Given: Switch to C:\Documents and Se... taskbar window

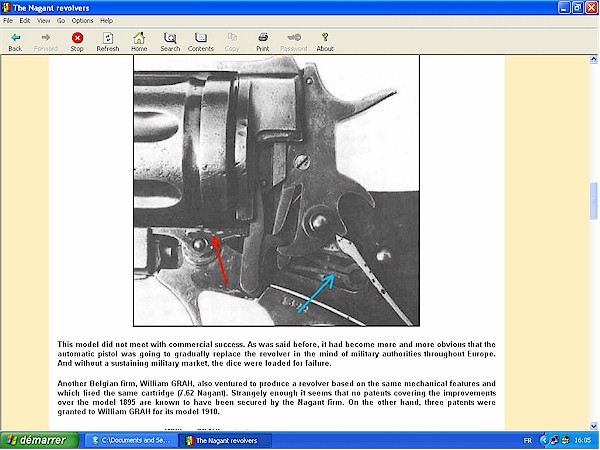Looking at the screenshot, I should point(131,440).
